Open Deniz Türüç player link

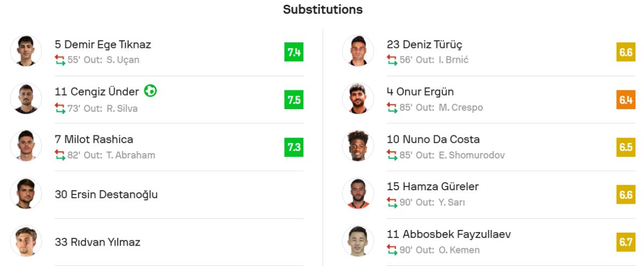pyautogui.click(x=425, y=45)
